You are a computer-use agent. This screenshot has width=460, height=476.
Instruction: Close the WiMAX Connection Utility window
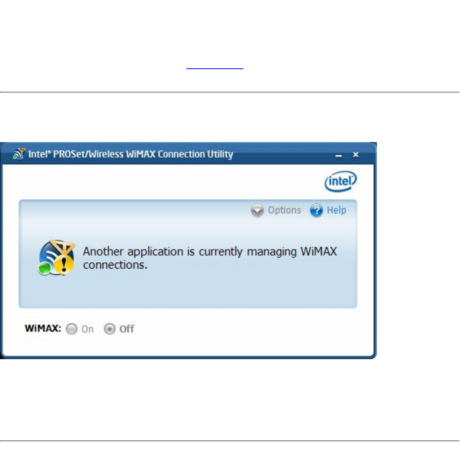pos(356,155)
